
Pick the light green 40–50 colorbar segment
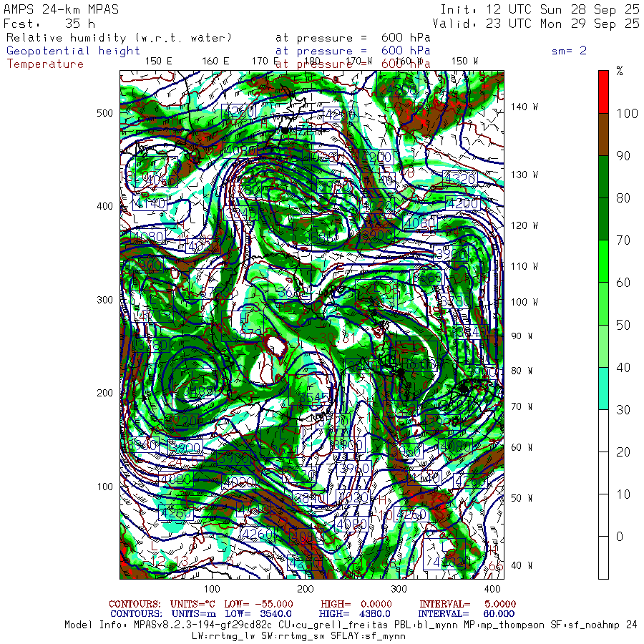[603, 346]
